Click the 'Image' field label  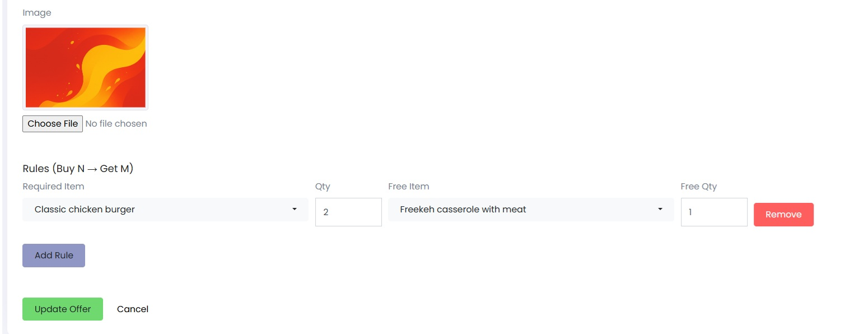(37, 13)
